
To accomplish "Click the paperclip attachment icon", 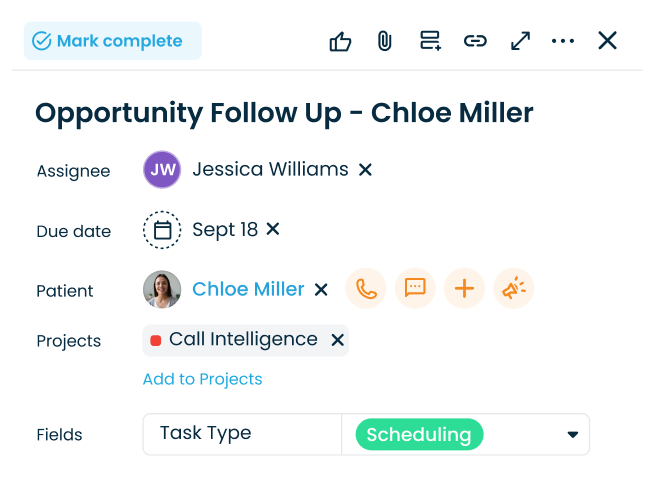I will click(x=384, y=41).
